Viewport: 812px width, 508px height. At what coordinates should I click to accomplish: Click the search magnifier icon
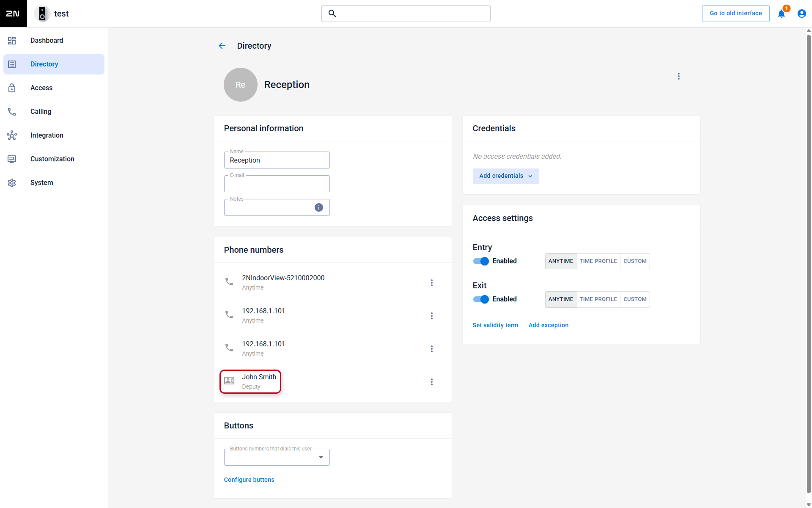coord(332,14)
